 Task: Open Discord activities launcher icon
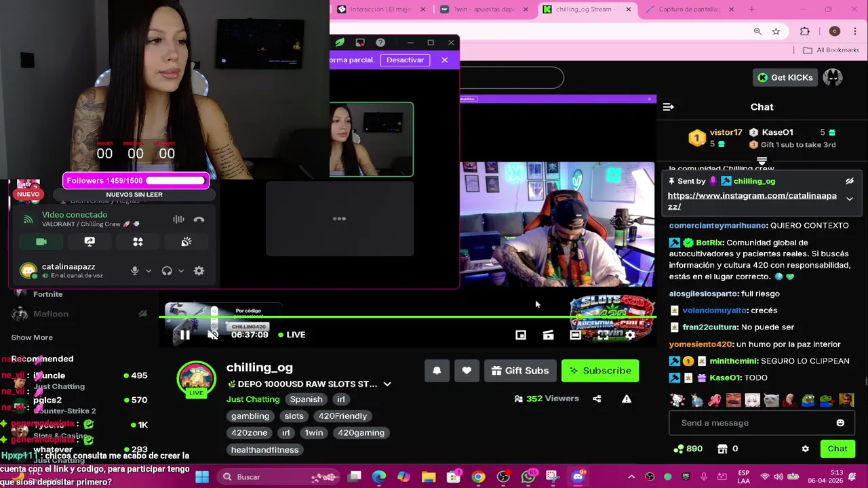[x=138, y=242]
